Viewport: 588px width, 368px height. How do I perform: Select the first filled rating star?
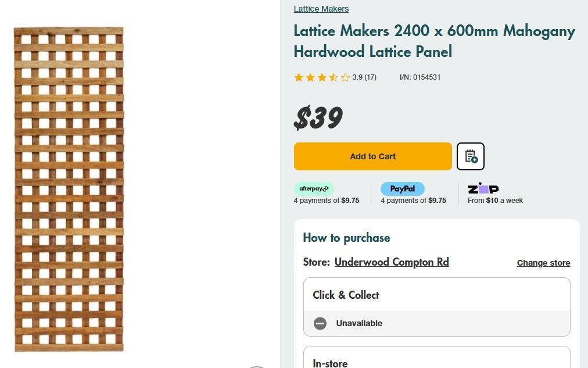pos(299,77)
